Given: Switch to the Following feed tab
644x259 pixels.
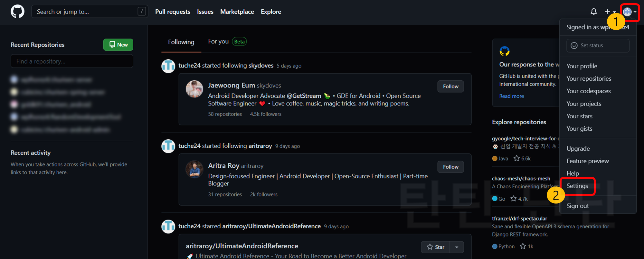Looking at the screenshot, I should (181, 42).
